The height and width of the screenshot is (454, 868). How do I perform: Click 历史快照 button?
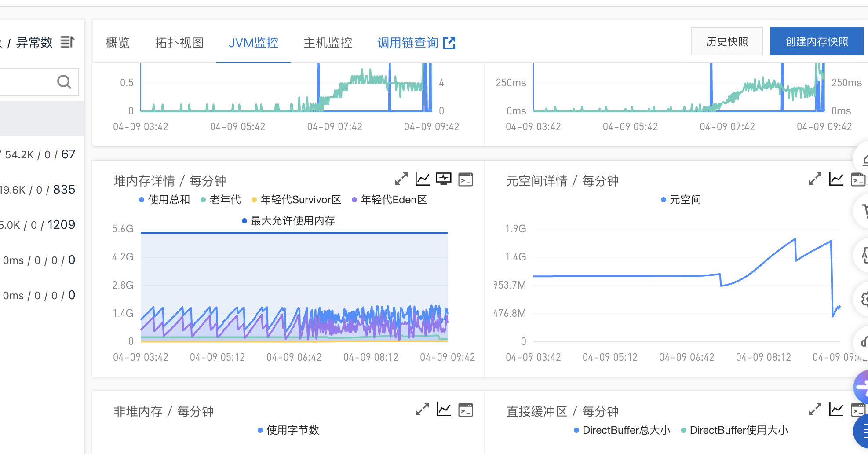coord(727,41)
